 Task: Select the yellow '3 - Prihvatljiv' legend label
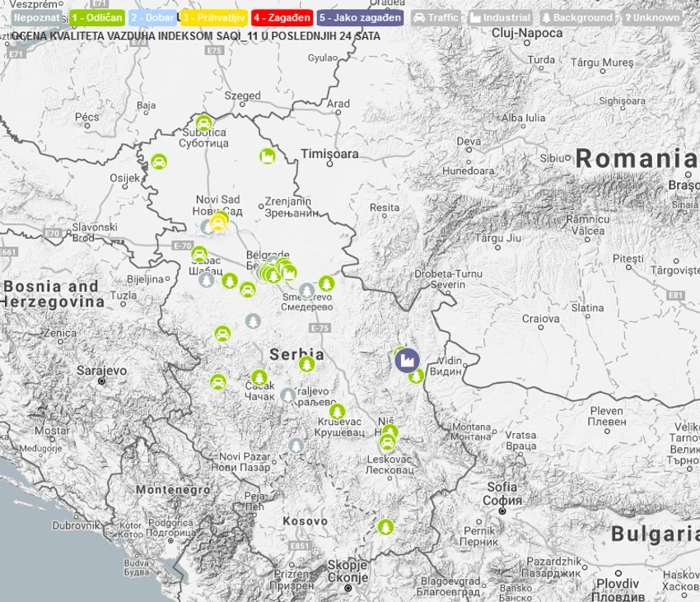(214, 18)
